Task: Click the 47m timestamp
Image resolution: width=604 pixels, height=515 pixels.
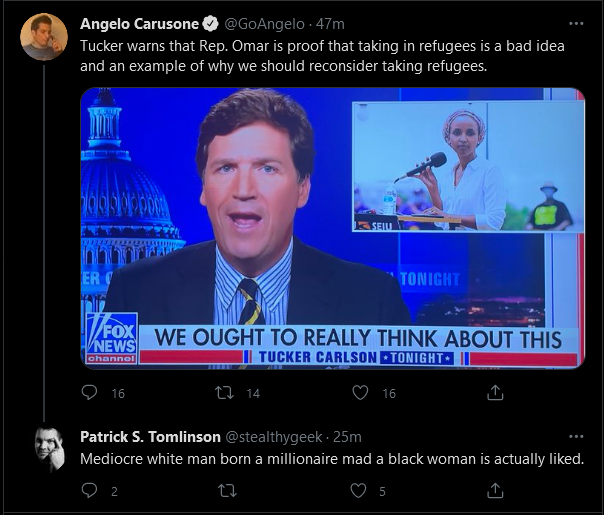Action: tap(330, 24)
